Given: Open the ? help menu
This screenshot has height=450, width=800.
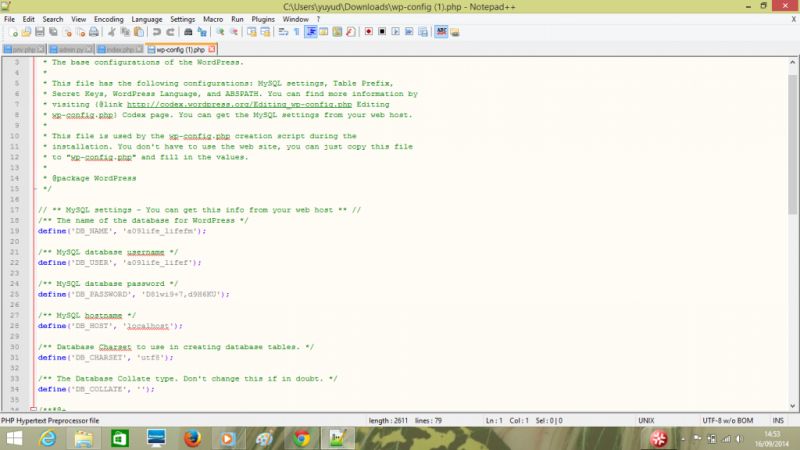Looking at the screenshot, I should [318, 19].
